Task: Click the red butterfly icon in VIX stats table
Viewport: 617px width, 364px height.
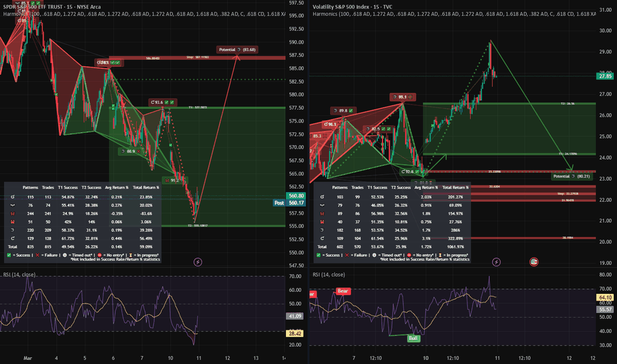Action: [x=322, y=213]
